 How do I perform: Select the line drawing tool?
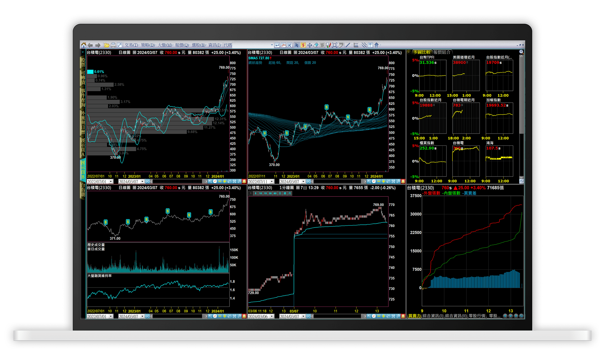[348, 45]
